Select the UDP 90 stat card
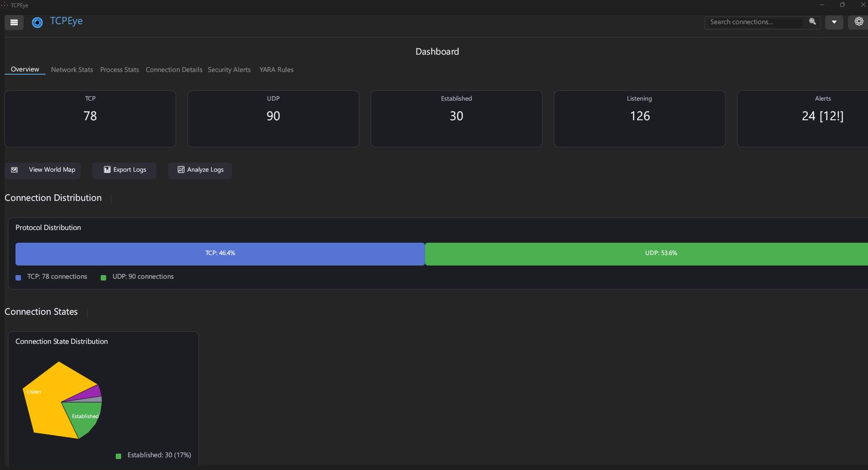This screenshot has width=868, height=470. click(x=273, y=119)
